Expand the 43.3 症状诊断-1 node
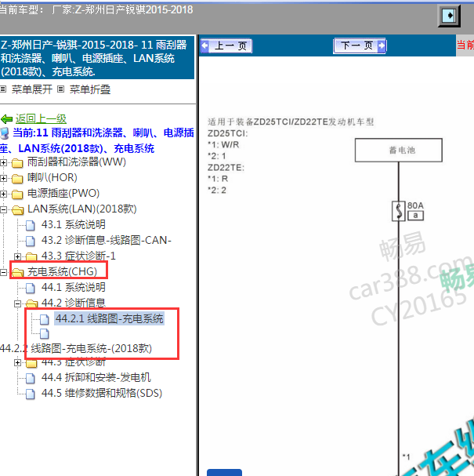The height and width of the screenshot is (476, 474). pos(17,256)
